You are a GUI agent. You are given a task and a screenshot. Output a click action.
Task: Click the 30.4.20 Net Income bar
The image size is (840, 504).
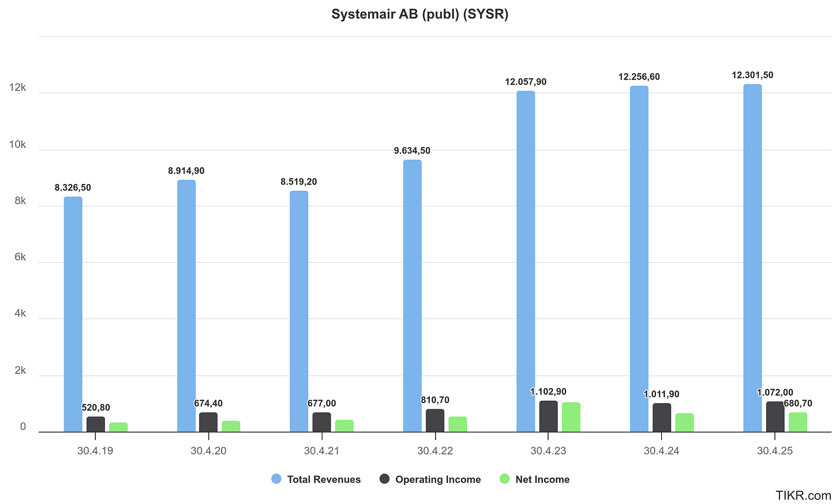pyautogui.click(x=231, y=426)
